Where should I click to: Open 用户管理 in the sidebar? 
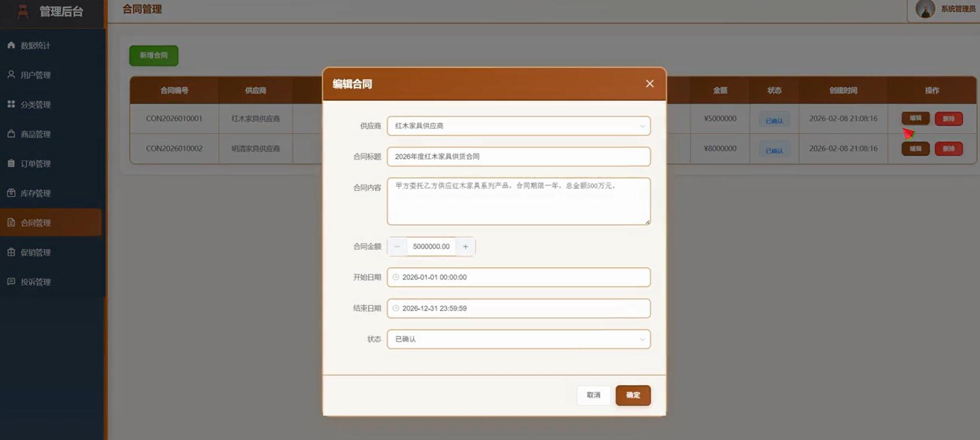click(x=51, y=75)
